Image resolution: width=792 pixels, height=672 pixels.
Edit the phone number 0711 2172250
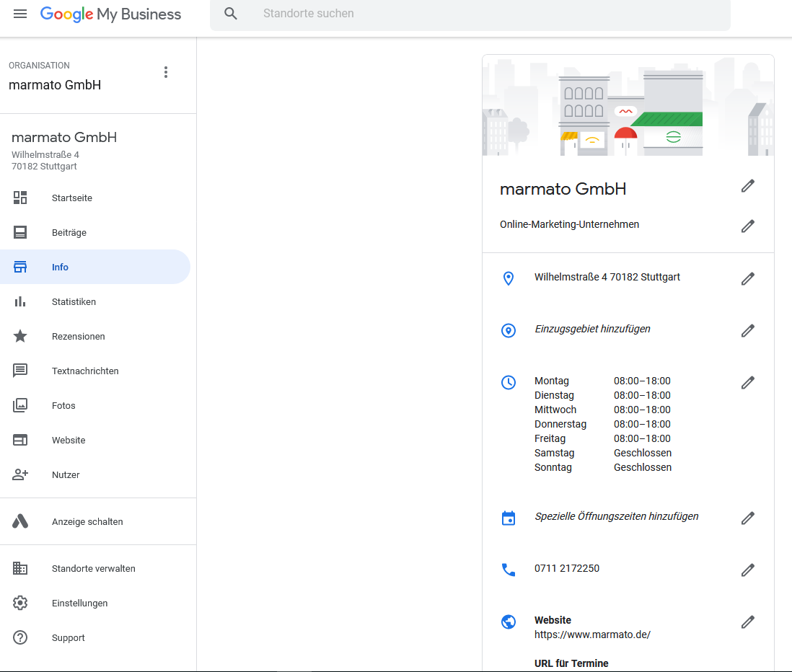coord(748,570)
